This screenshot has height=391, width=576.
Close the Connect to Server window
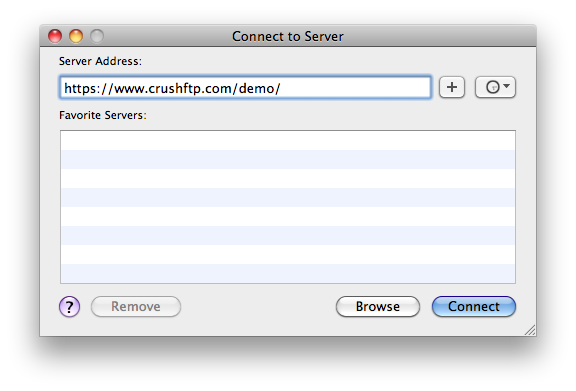pos(55,36)
